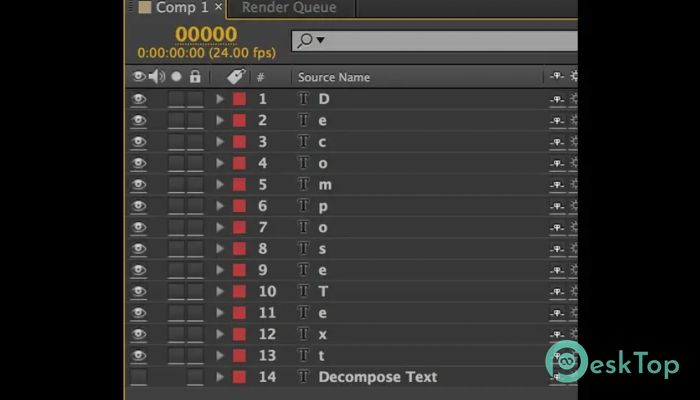Viewport: 700px width, 400px height.
Task: Click the Audio speaker column header icon
Action: coord(156,77)
